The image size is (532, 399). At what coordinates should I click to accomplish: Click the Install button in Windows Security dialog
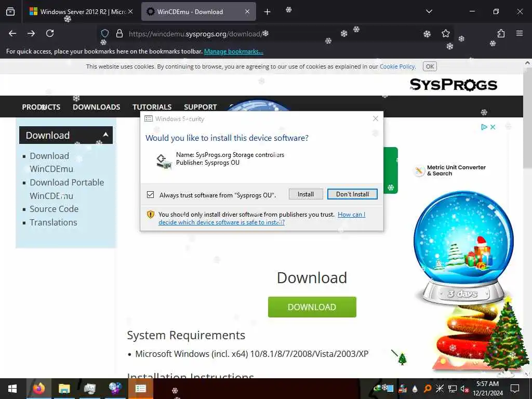pyautogui.click(x=305, y=194)
